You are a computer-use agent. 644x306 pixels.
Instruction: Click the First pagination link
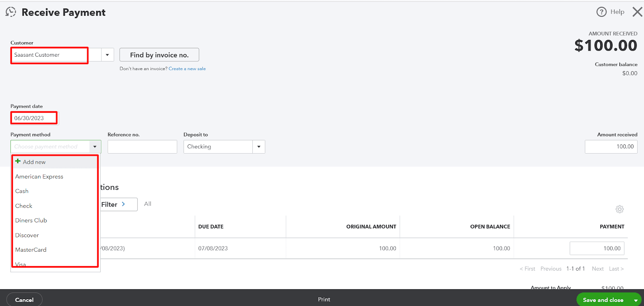pos(528,269)
